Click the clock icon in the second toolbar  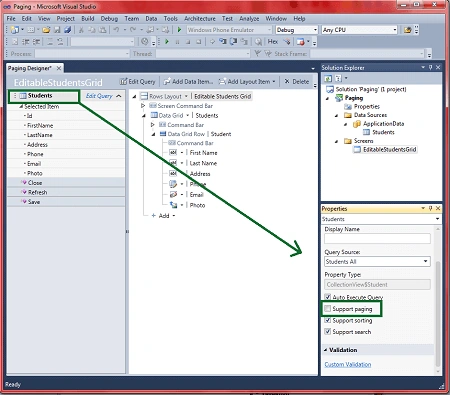[145, 42]
